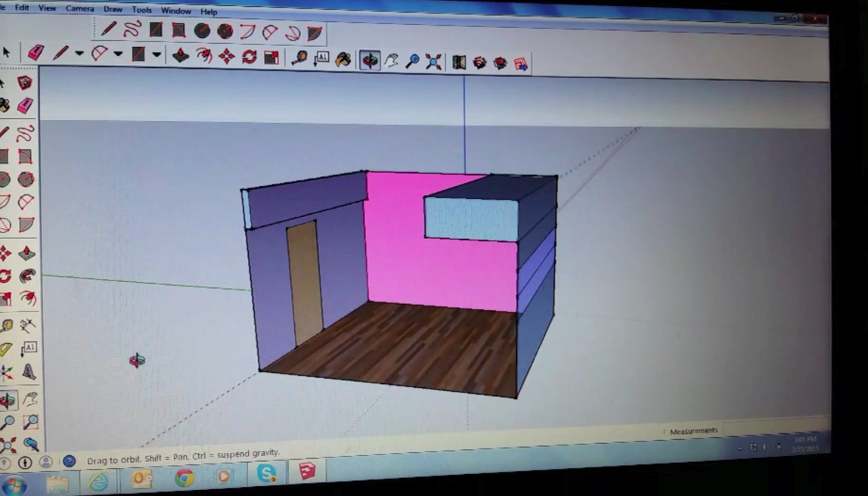Select Circle in the floating Drawing toolbar
This screenshot has height=496, width=868.
pyautogui.click(x=202, y=30)
